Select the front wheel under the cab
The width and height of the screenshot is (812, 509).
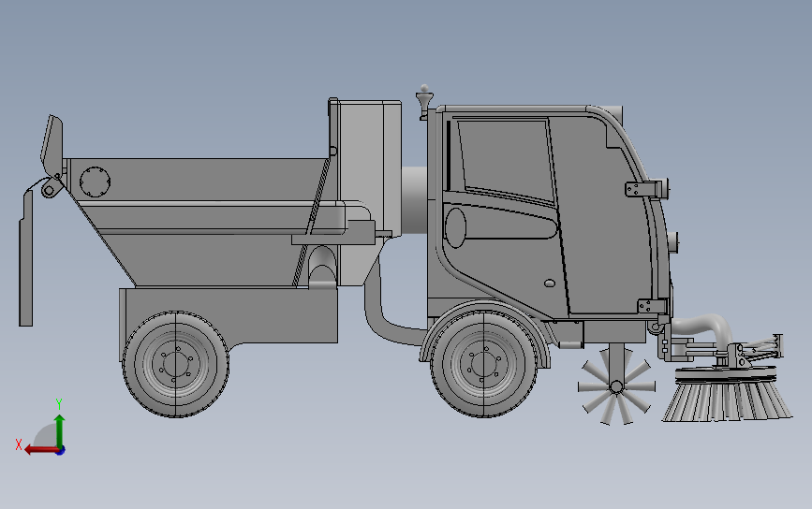[483, 364]
